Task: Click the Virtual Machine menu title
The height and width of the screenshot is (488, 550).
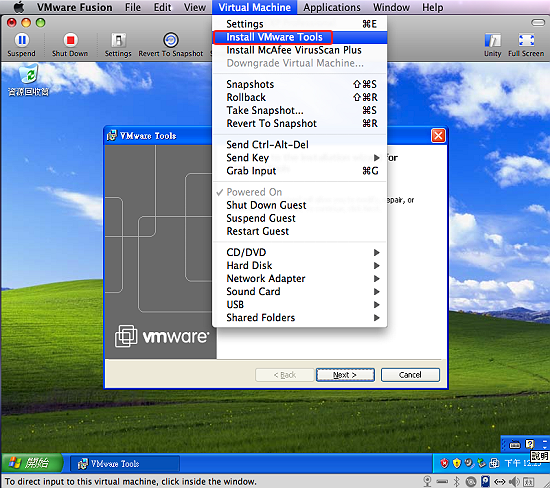Action: coord(254,7)
